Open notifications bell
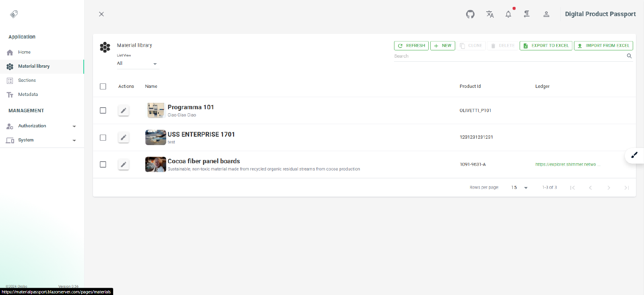 pyautogui.click(x=508, y=15)
